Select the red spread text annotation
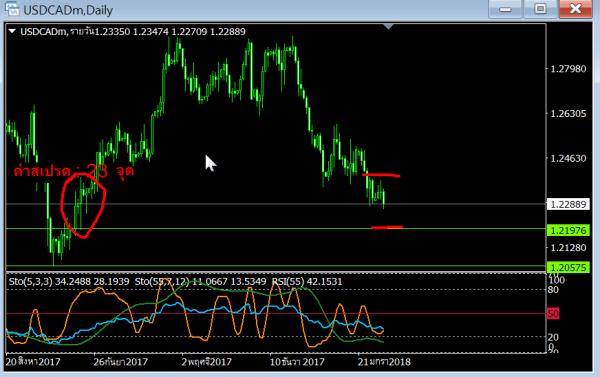 click(x=73, y=170)
